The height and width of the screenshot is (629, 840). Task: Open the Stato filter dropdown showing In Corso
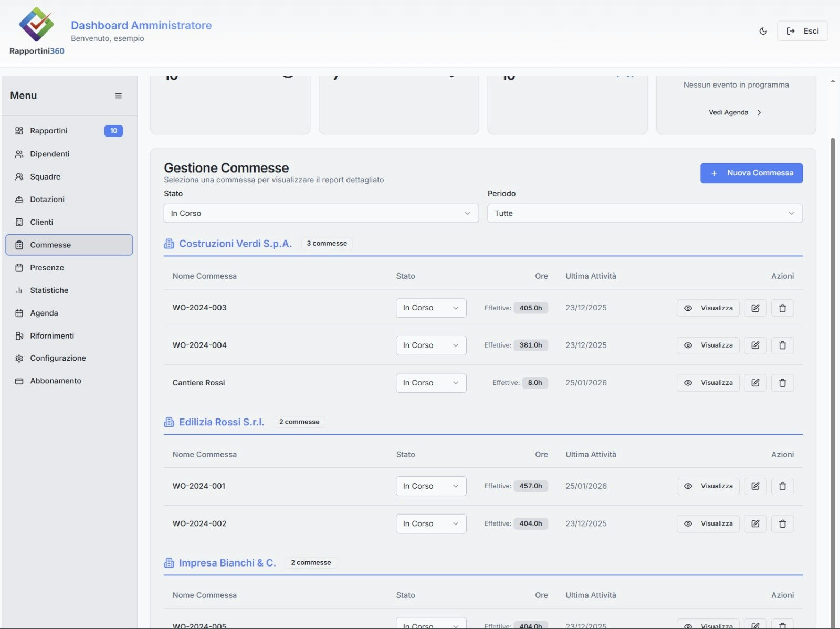(x=320, y=213)
